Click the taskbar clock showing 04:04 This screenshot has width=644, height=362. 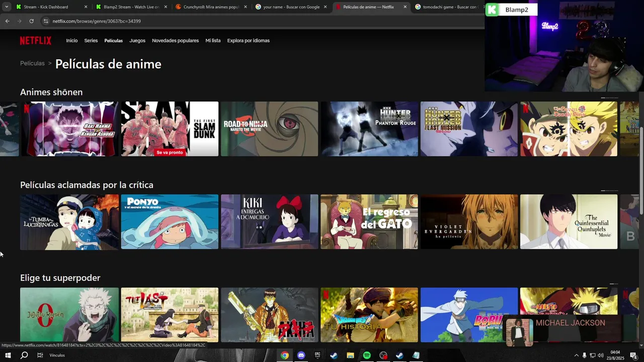(615, 355)
